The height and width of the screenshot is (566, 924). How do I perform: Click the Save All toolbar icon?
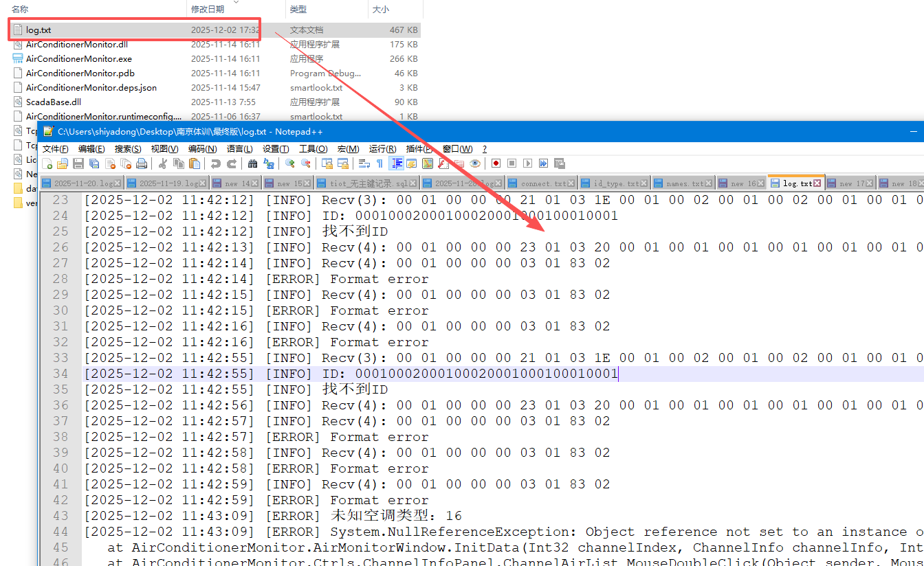93,163
